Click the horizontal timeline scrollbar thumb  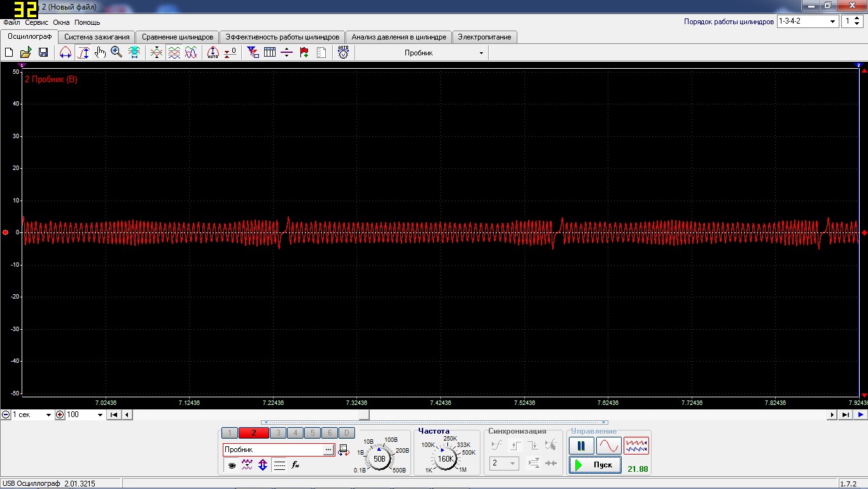(363, 415)
